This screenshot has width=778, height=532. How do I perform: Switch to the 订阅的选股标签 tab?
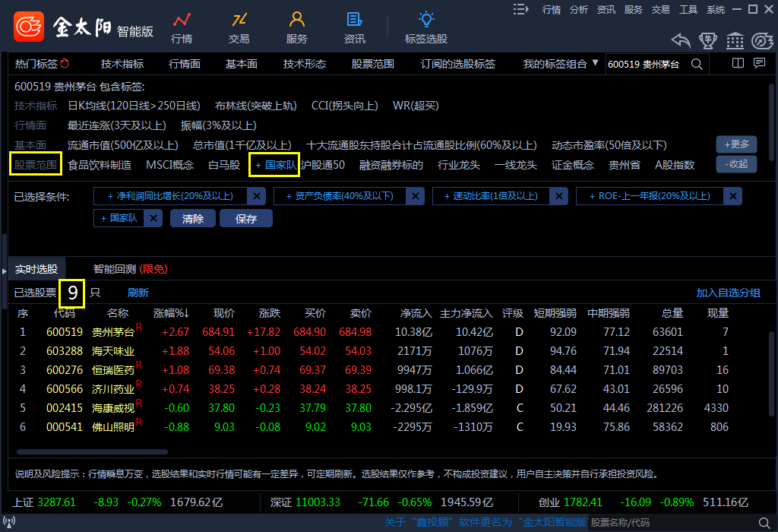click(457, 64)
